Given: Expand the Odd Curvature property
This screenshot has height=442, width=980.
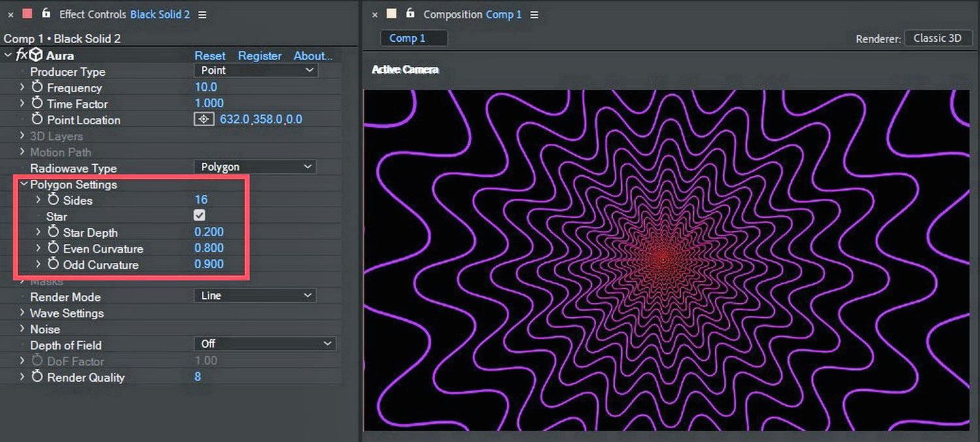Looking at the screenshot, I should click(x=38, y=265).
